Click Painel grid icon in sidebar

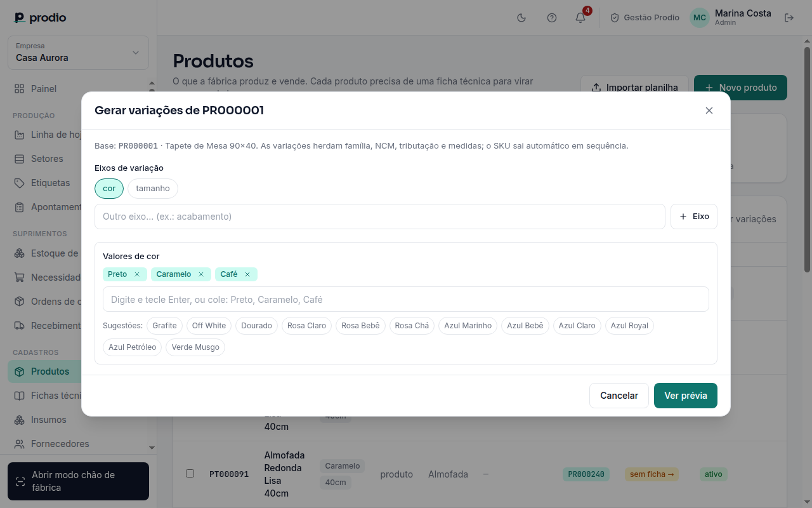(x=20, y=89)
